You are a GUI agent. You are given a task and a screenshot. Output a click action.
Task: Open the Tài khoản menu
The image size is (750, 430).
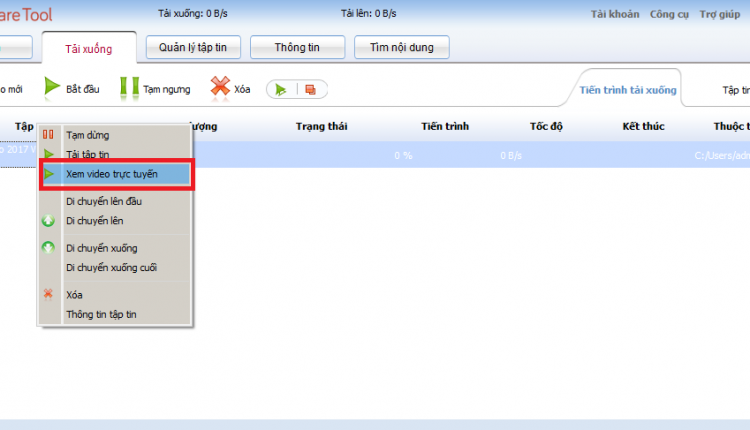615,14
